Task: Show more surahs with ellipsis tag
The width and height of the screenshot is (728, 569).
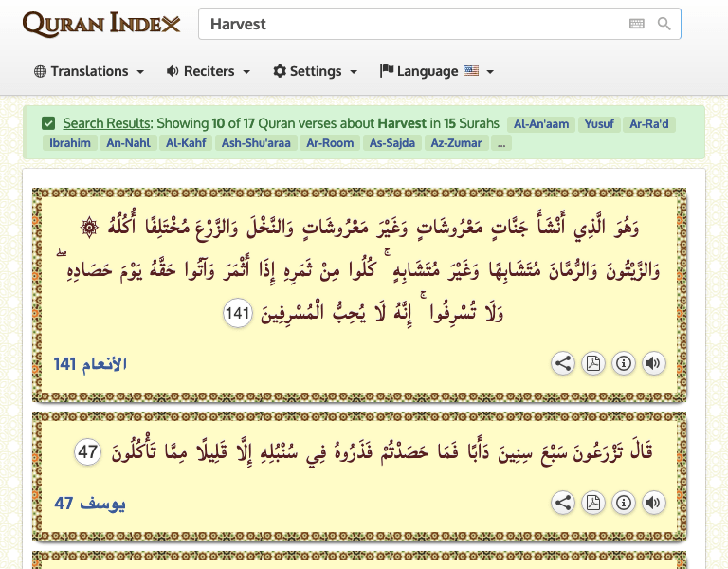Action: (501, 143)
